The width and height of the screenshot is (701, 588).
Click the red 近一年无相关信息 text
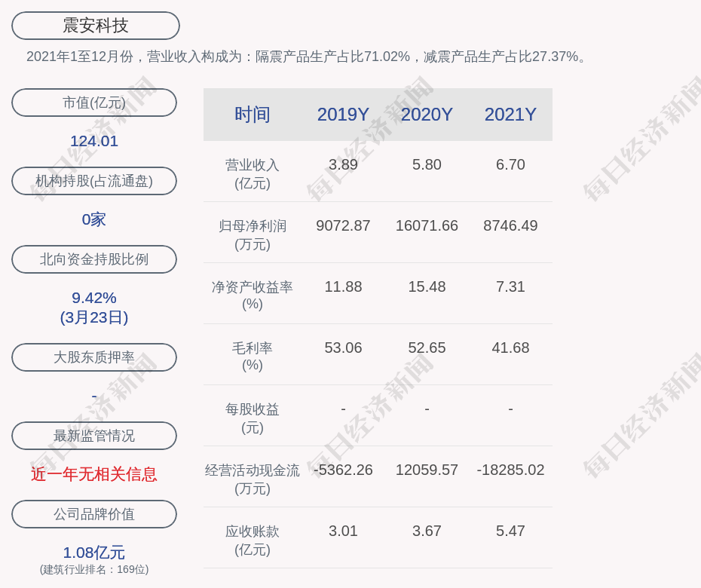(94, 474)
